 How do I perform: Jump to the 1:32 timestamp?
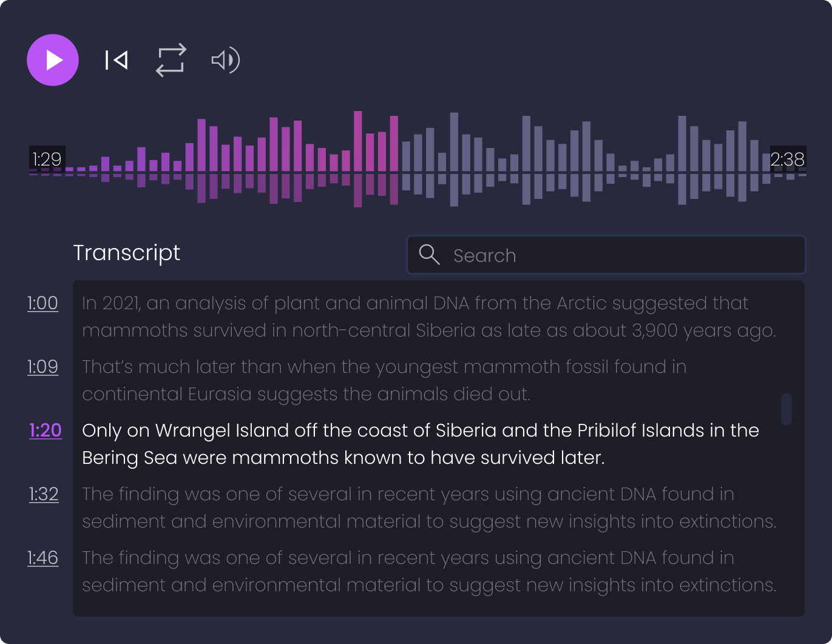coord(44,494)
